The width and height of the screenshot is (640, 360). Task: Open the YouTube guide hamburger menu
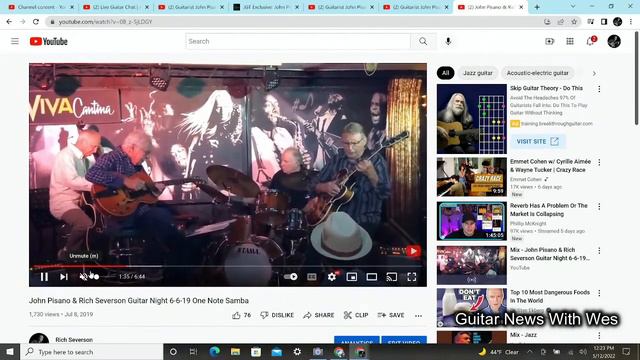(x=15, y=41)
